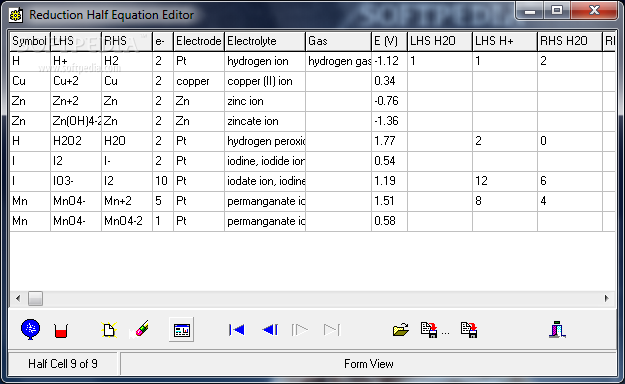This screenshot has width=625, height=384.
Task: Click the exit door icon
Action: pos(557,329)
